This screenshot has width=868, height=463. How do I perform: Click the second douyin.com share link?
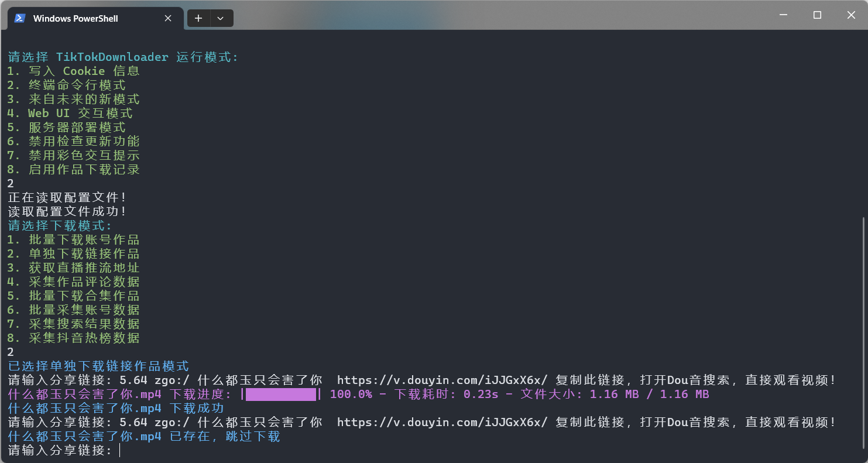click(x=442, y=422)
